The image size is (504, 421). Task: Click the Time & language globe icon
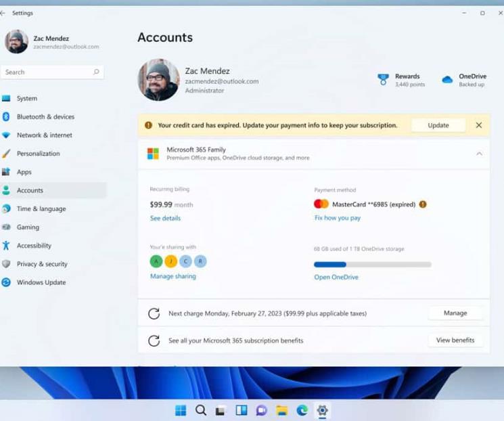coord(6,208)
